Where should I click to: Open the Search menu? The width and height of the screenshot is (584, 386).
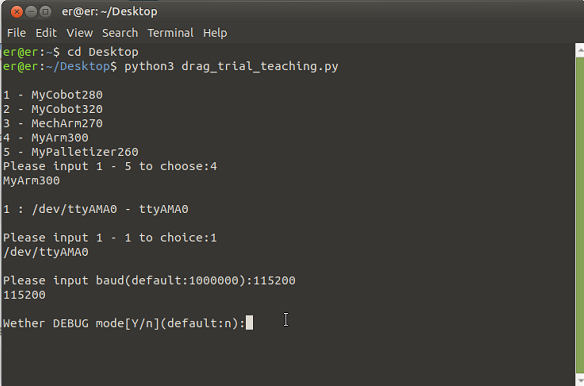click(120, 33)
